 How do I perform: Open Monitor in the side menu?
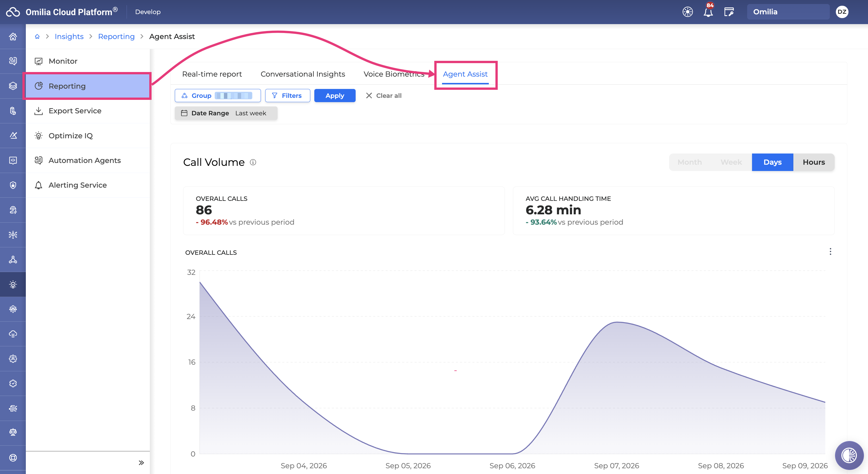(x=88, y=61)
